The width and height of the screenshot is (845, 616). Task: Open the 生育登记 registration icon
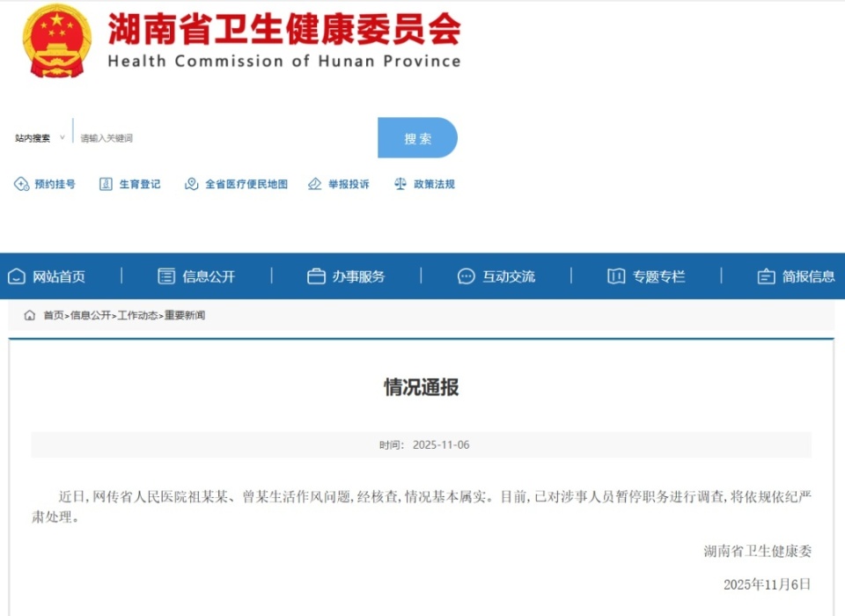[x=105, y=184]
